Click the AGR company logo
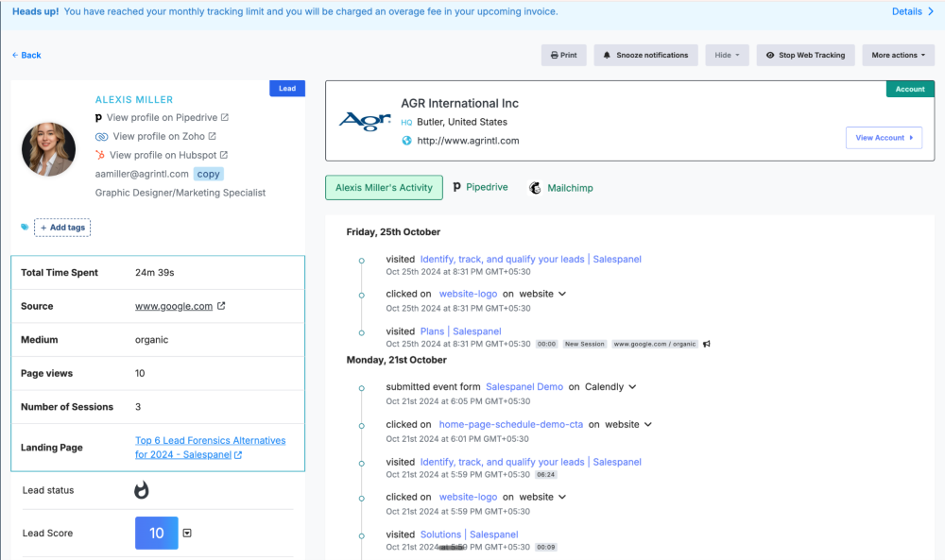 [x=365, y=121]
